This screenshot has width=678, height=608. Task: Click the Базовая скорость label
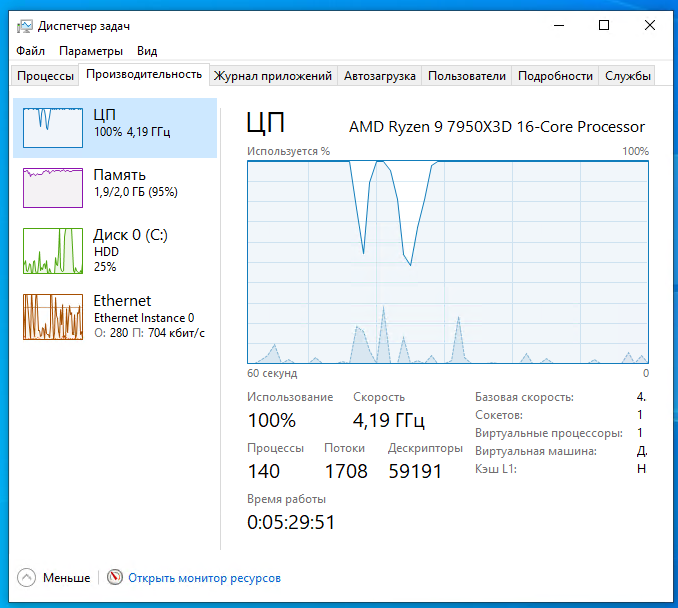(524, 397)
